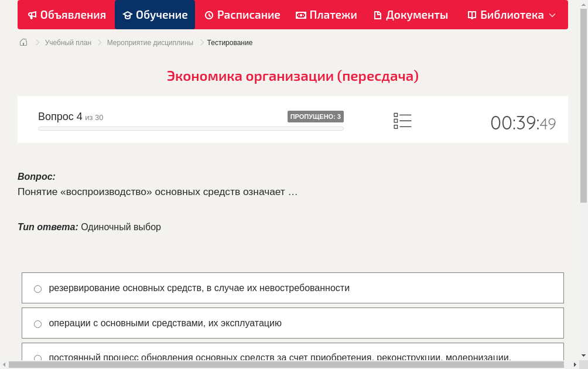Open the Учебный план breadcrumb link
Image resolution: width=588 pixels, height=369 pixels.
[x=67, y=42]
